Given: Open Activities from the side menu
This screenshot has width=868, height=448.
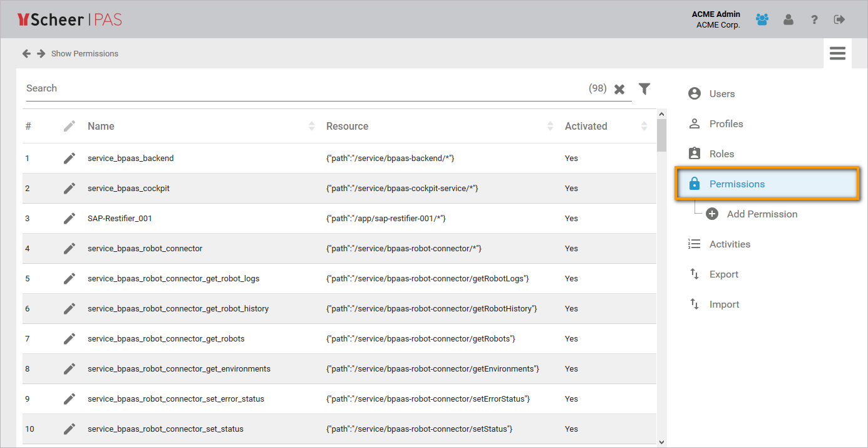Looking at the screenshot, I should pyautogui.click(x=729, y=244).
